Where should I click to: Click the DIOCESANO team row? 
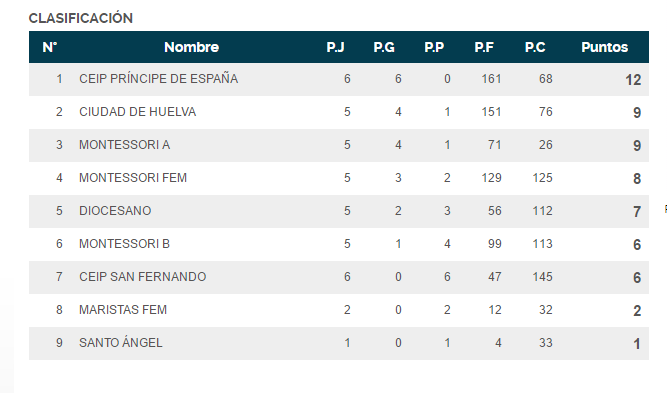pyautogui.click(x=339, y=211)
